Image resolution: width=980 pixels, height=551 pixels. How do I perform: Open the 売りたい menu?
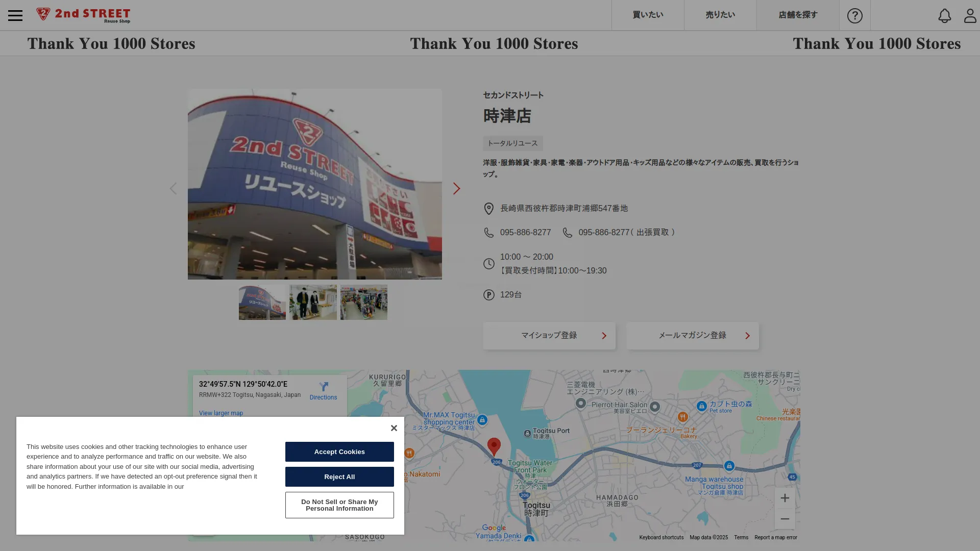click(x=720, y=15)
